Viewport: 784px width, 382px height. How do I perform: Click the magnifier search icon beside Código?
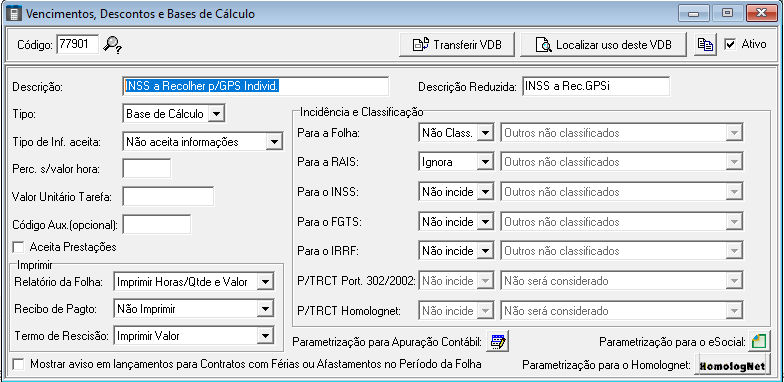112,44
